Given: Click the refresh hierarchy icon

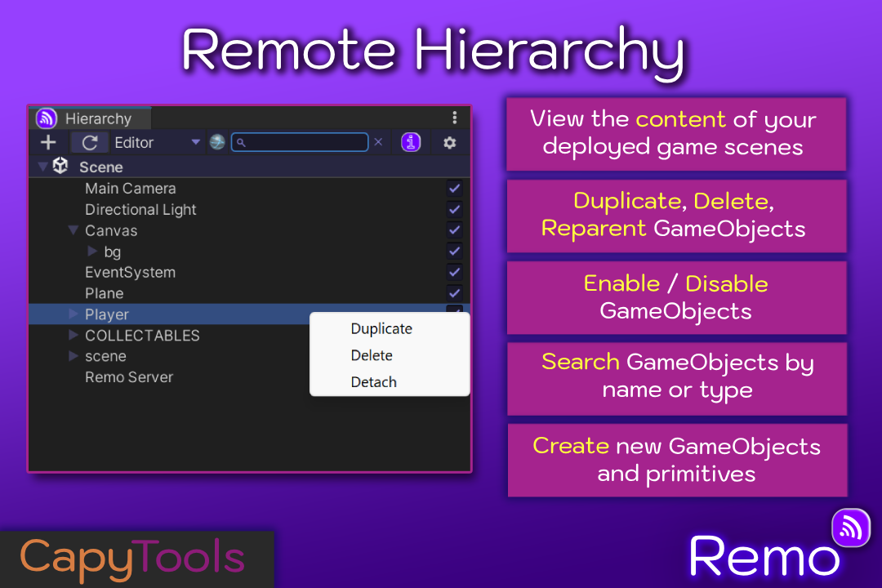Looking at the screenshot, I should click(x=90, y=142).
